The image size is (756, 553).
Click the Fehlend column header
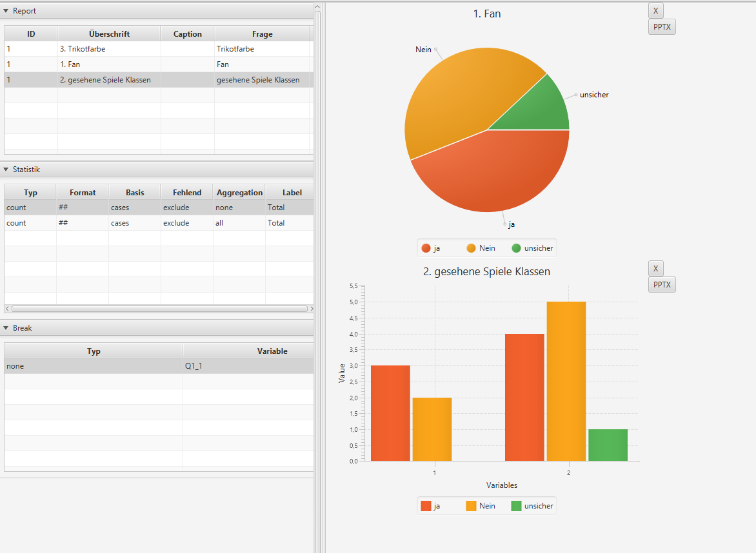click(x=187, y=192)
